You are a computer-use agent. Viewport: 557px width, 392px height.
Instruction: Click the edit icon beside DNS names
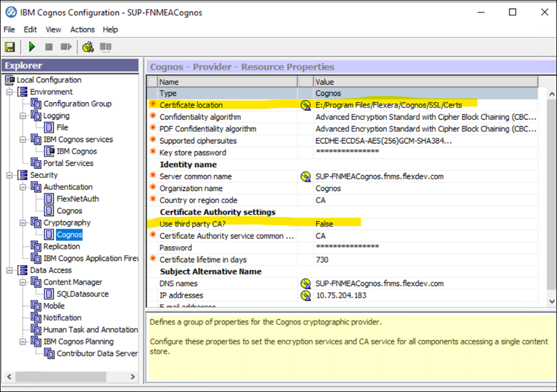tap(305, 283)
